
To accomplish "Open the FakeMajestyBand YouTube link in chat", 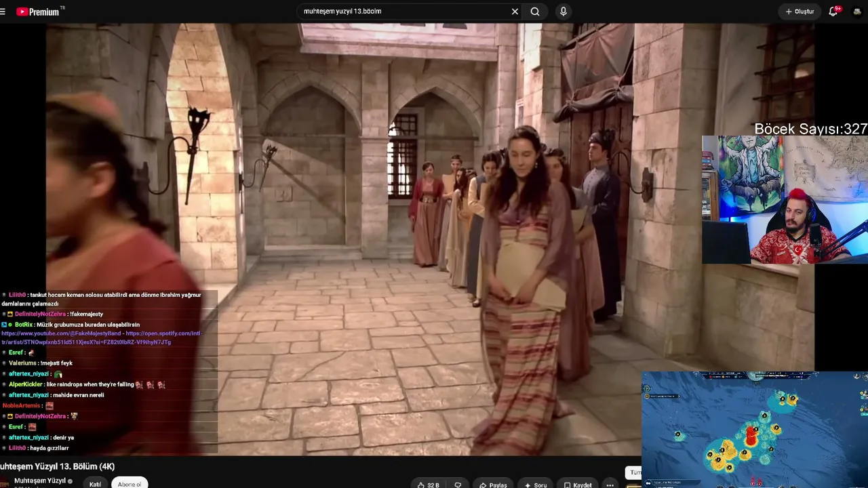I will (61, 333).
